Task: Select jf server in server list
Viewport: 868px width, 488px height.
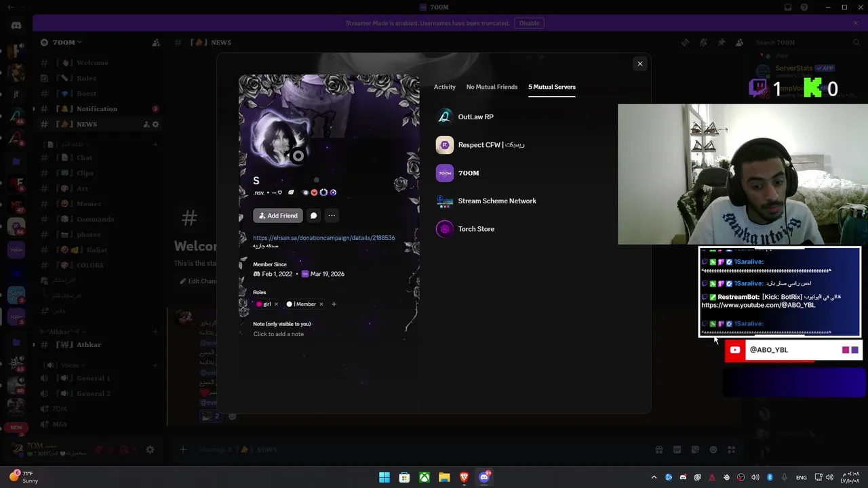Action: (x=16, y=95)
